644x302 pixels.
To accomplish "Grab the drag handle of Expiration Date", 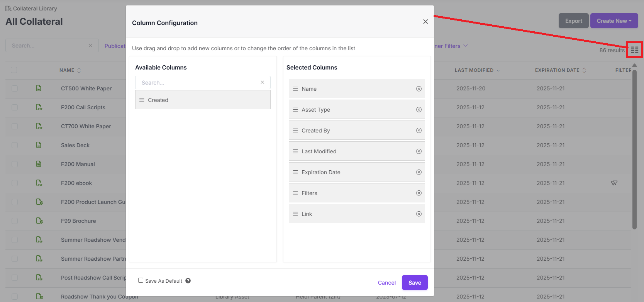I will 295,172.
